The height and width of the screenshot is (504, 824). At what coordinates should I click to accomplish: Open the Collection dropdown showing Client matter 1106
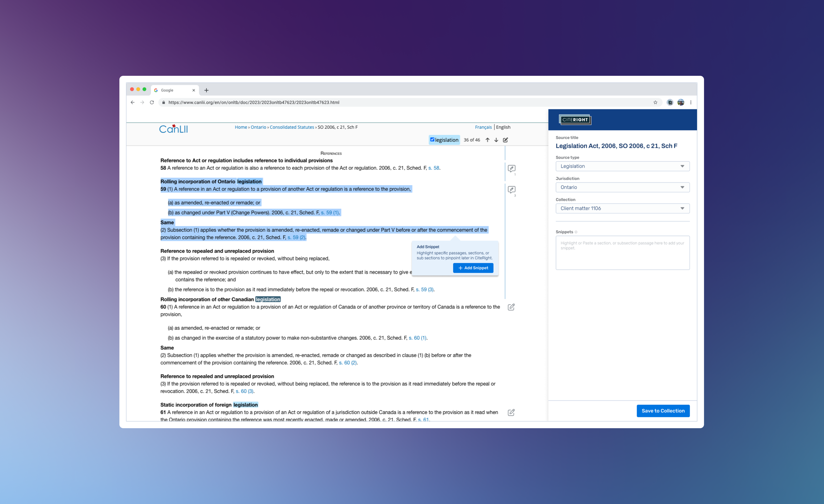[x=622, y=208]
